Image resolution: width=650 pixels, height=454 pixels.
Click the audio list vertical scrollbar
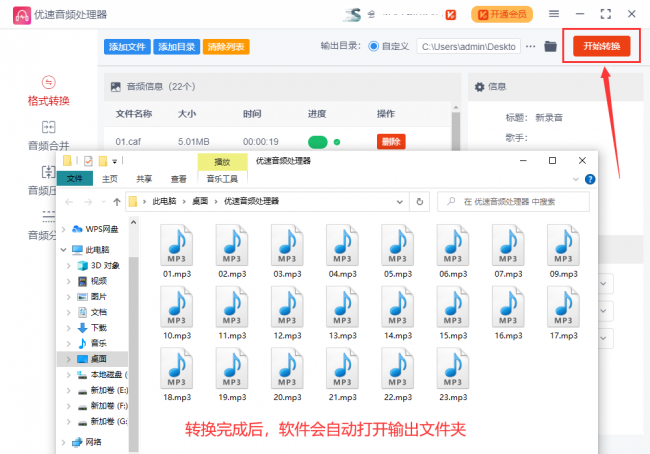(x=456, y=129)
